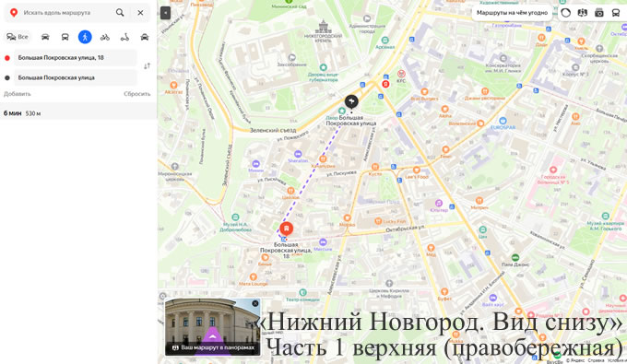Collapse the left sidebar panel arrow
Image resolution: width=627 pixels, height=364 pixels.
pos(165,13)
